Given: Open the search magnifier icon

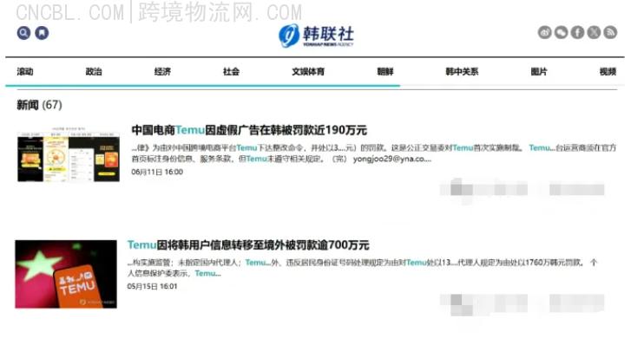Looking at the screenshot, I should click(23, 33).
